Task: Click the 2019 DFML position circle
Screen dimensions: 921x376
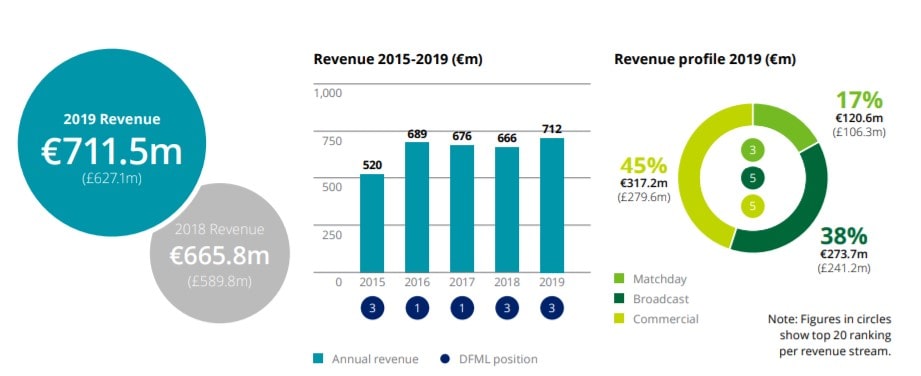Action: (x=552, y=308)
